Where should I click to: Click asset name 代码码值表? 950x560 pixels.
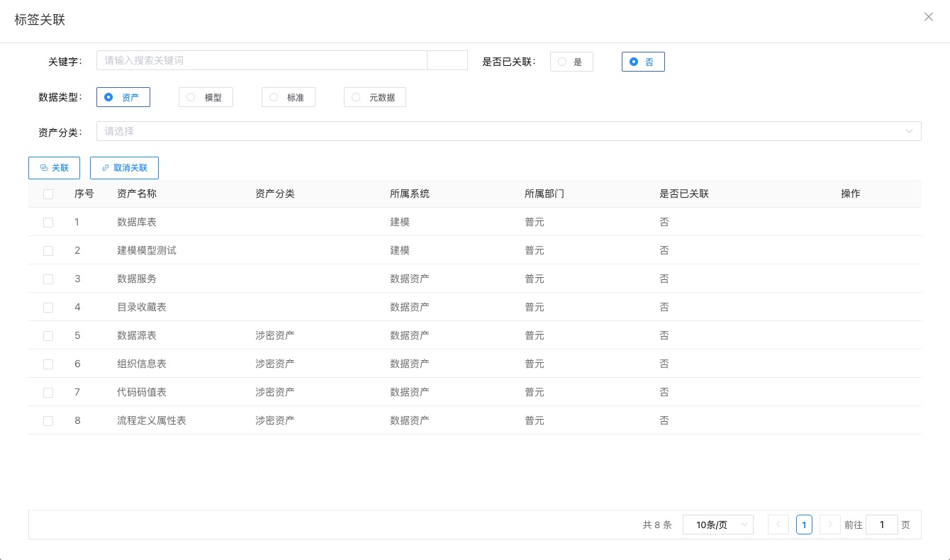142,392
